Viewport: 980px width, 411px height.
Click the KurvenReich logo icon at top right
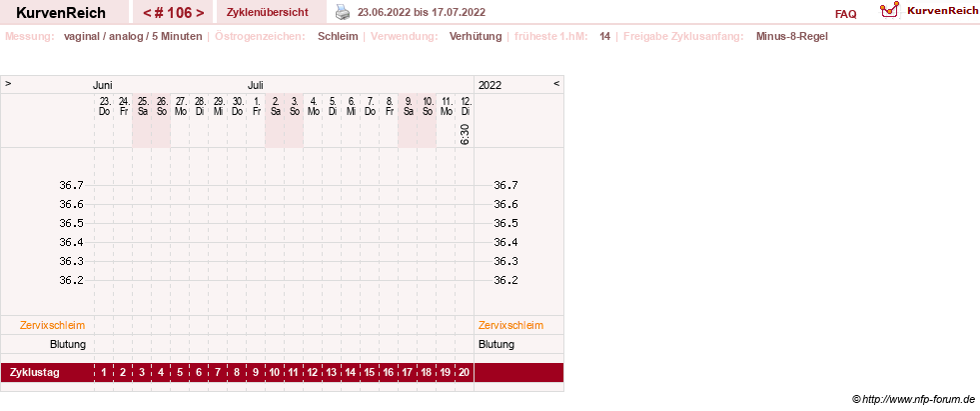[x=889, y=9]
